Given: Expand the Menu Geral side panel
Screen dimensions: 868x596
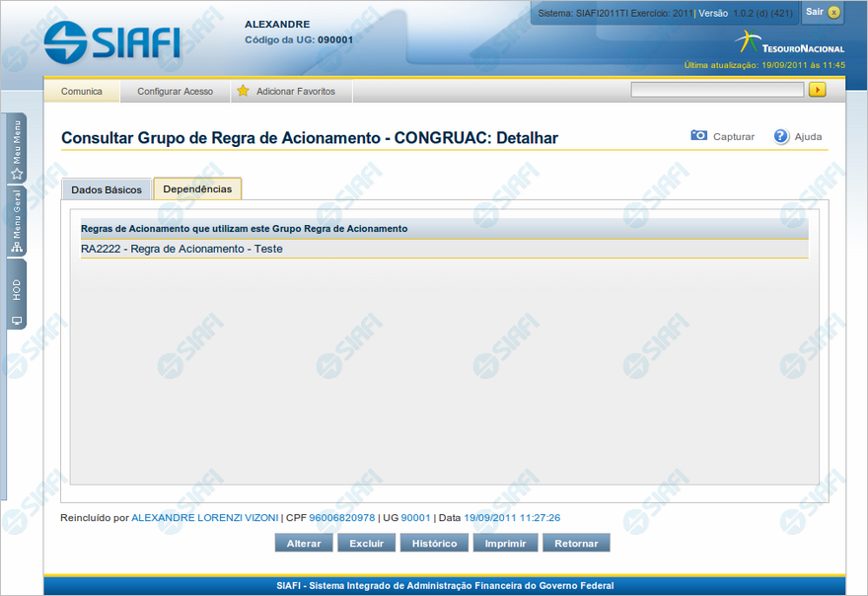Looking at the screenshot, I should point(17,222).
